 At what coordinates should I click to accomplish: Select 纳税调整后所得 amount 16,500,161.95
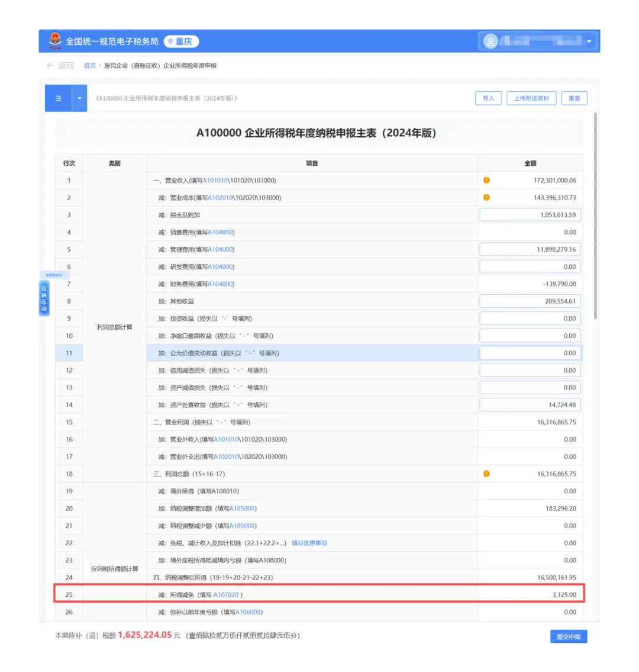coord(556,577)
